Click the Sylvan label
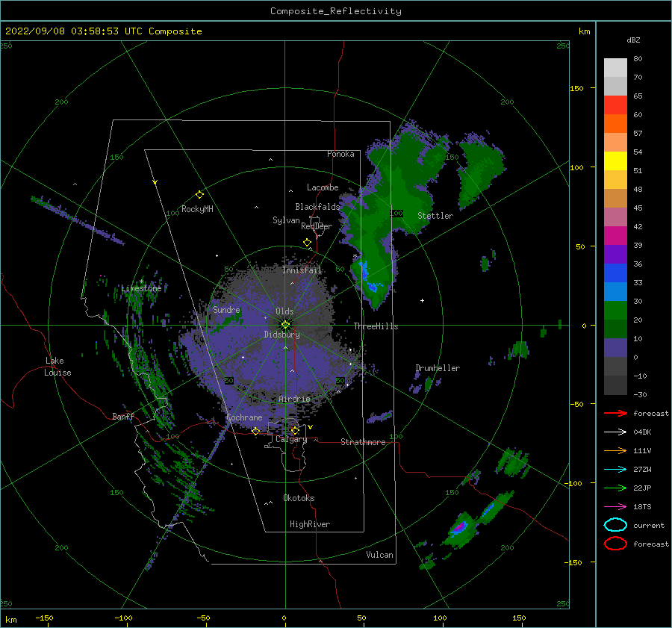Screen dimensions: 672x628 tap(286, 220)
